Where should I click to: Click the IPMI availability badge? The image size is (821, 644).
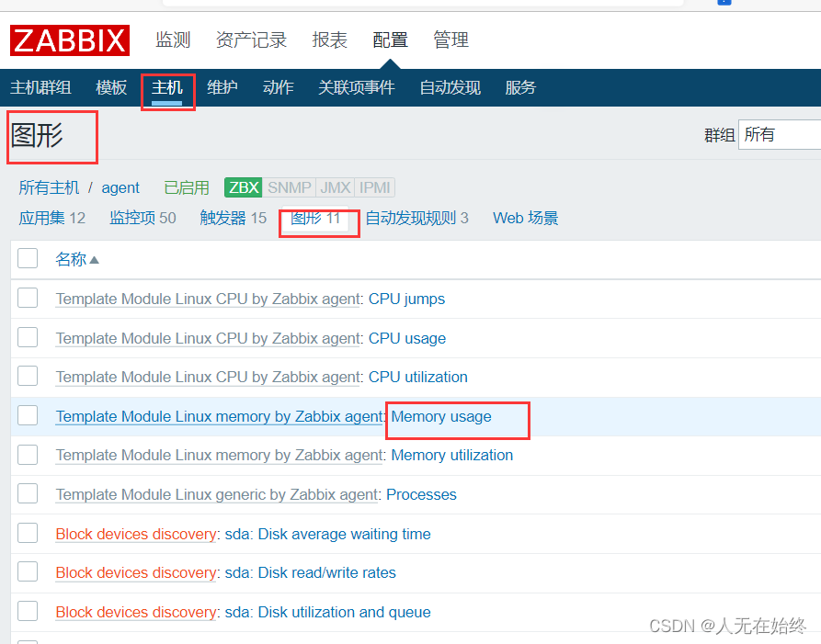coord(375,187)
